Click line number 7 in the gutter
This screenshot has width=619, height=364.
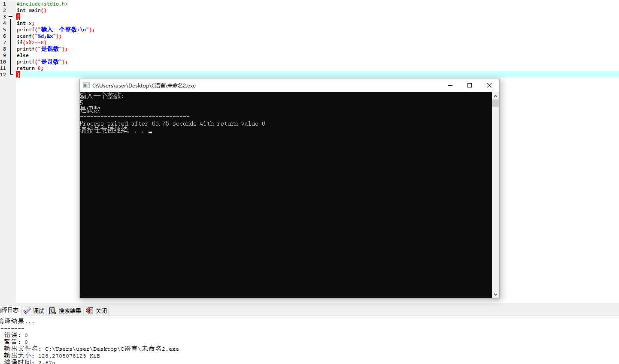(4, 42)
